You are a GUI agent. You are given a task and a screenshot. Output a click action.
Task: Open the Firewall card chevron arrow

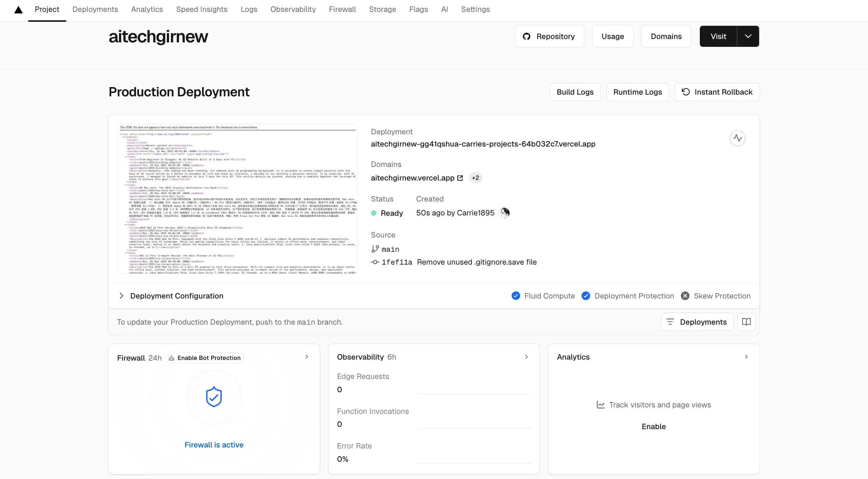[x=307, y=357]
